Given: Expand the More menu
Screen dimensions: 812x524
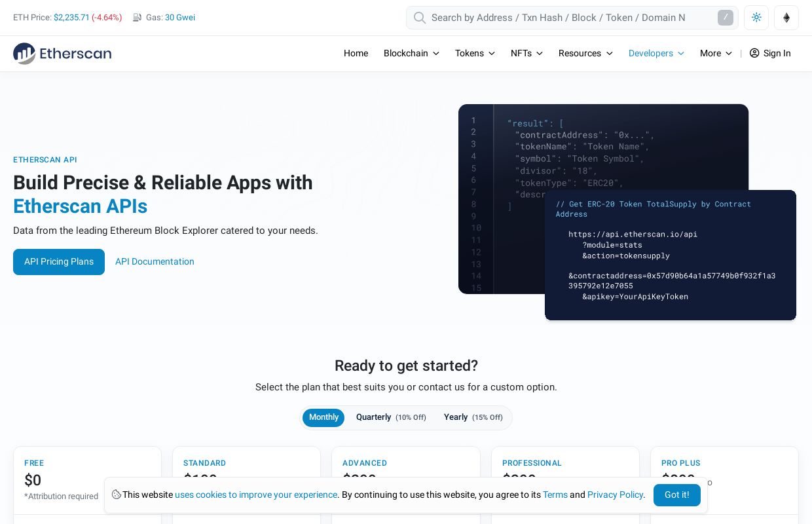Looking at the screenshot, I should (x=716, y=53).
